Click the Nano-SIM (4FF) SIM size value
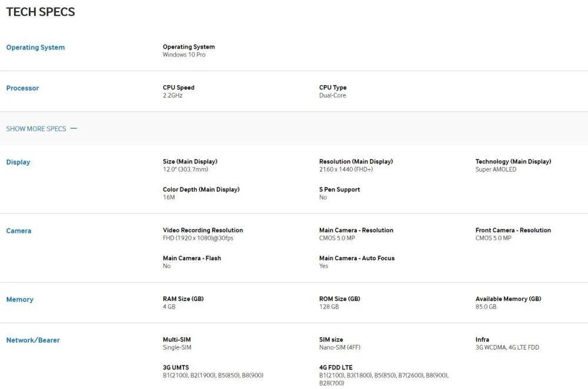The height and width of the screenshot is (389, 588). (x=339, y=347)
